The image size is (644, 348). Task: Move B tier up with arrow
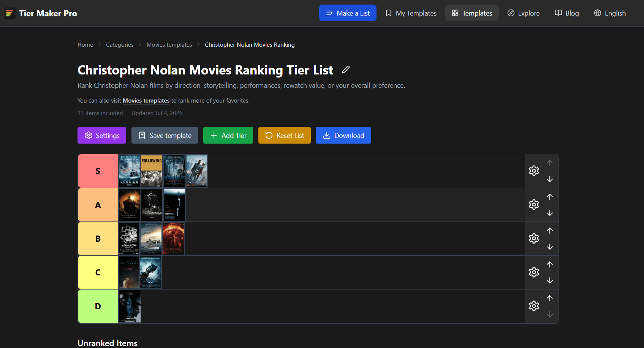tap(550, 230)
